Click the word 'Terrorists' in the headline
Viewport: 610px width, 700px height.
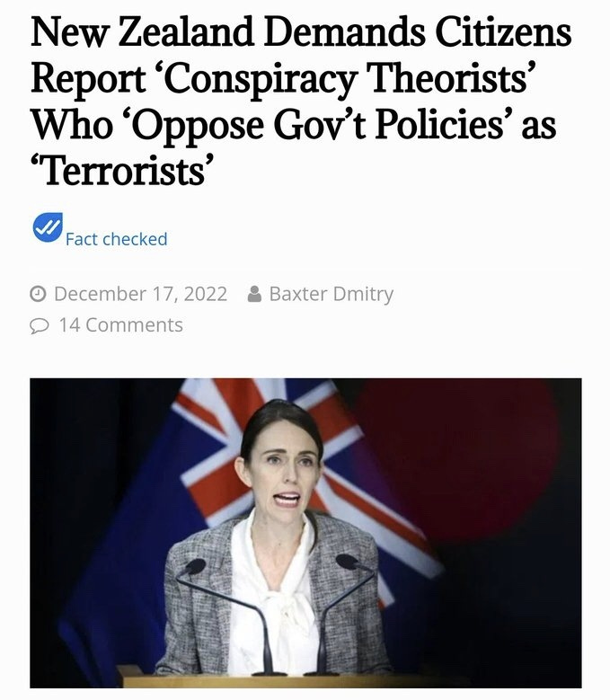pos(120,172)
